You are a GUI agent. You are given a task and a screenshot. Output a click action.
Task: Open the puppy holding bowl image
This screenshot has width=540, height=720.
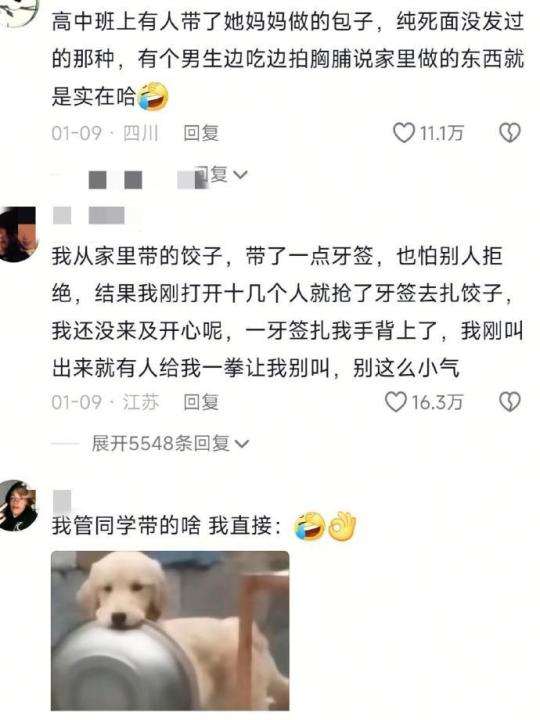coord(170,630)
